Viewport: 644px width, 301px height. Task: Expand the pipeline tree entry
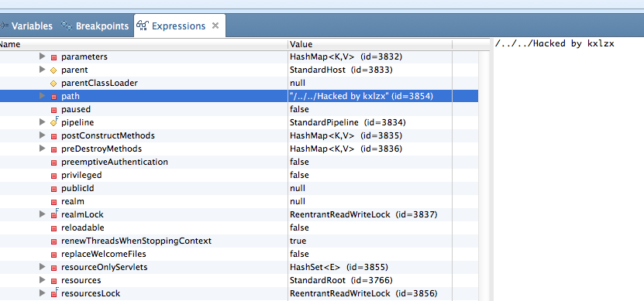(x=42, y=122)
